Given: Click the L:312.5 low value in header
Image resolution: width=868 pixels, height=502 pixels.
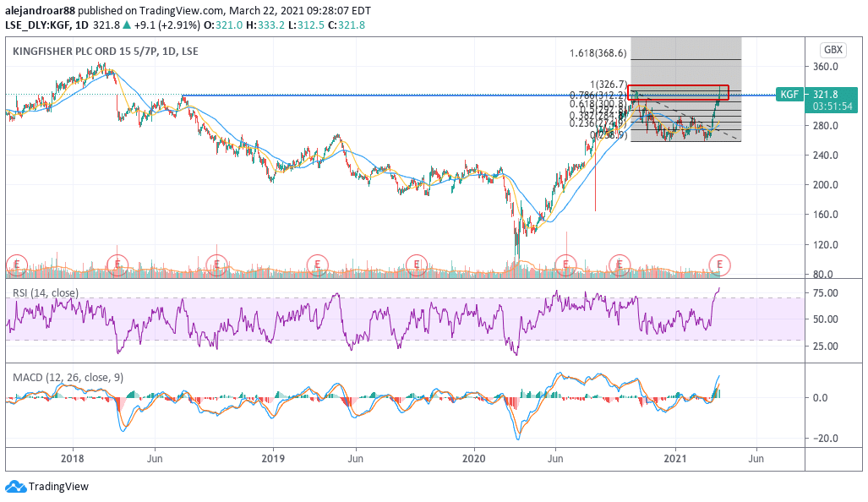Looking at the screenshot, I should 307,25.
